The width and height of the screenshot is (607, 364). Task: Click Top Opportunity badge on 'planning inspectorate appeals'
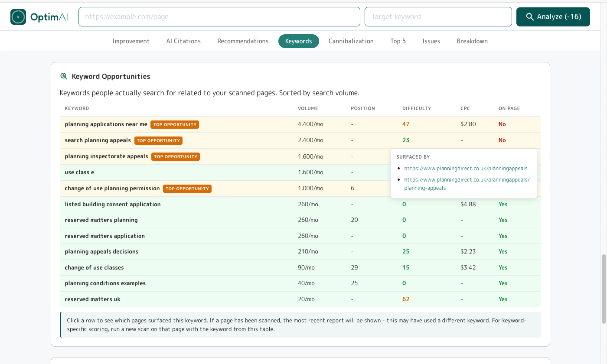[x=176, y=156]
